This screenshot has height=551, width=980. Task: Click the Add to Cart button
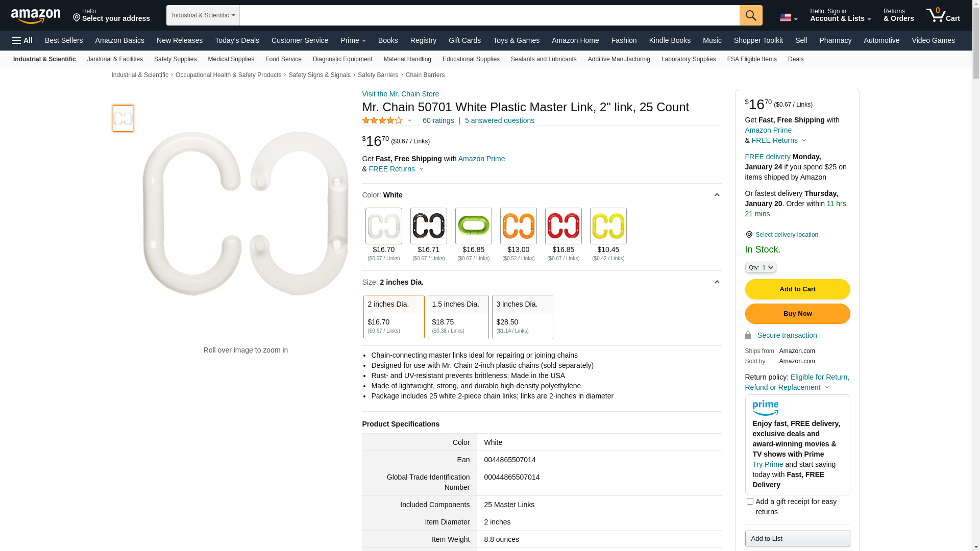797,289
